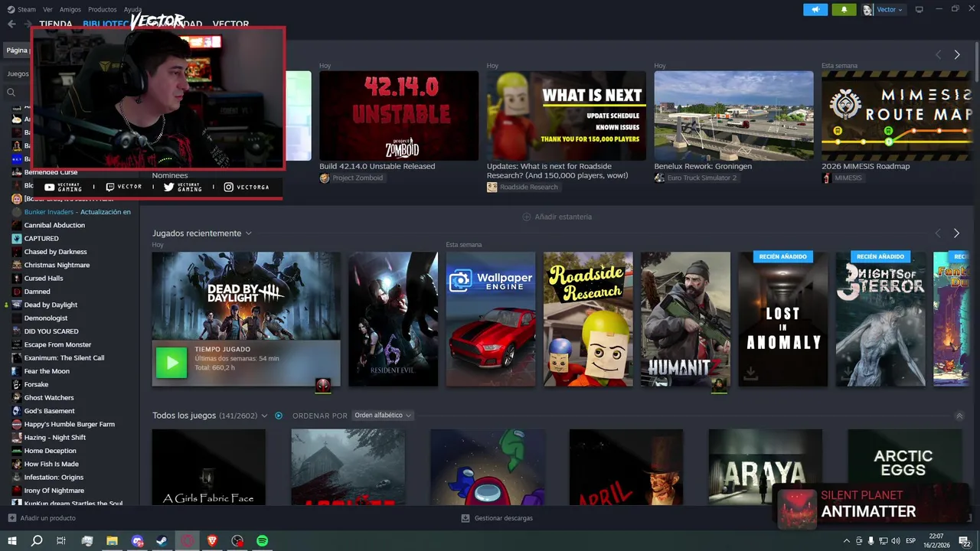This screenshot has width=980, height=551.
Task: Go back with the navigation arrow
Action: (x=11, y=24)
